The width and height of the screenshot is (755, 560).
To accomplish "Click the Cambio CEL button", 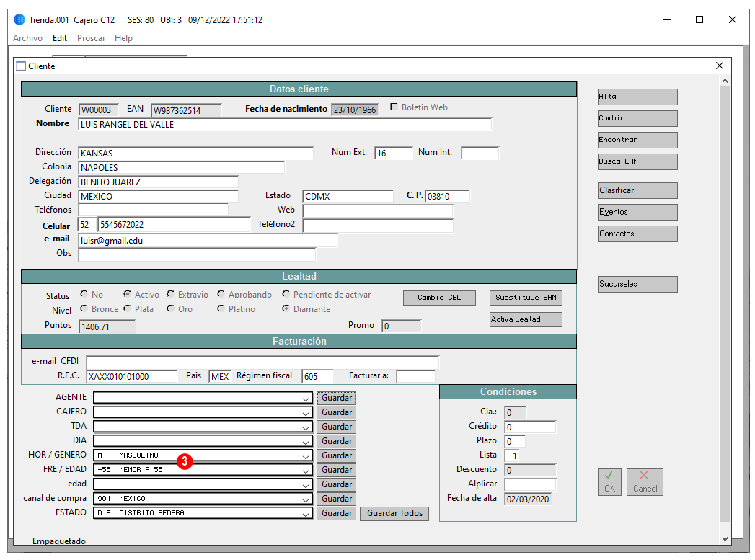I will coord(439,298).
